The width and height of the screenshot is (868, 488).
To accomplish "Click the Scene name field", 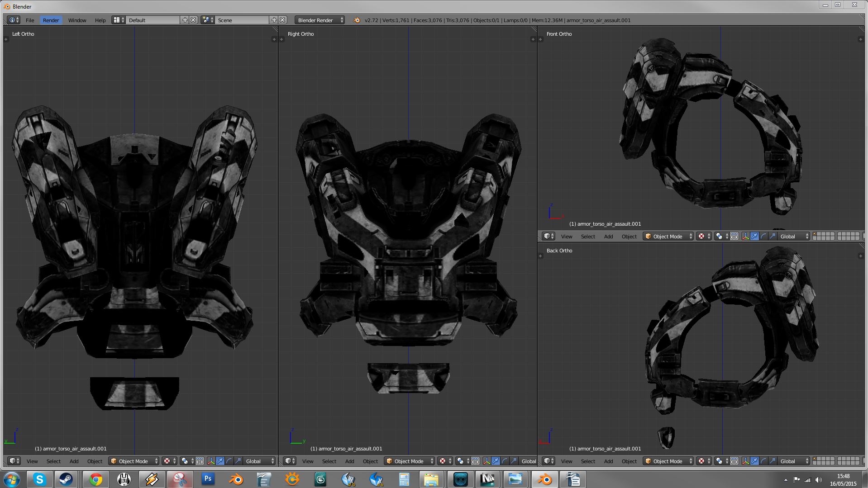I will [x=242, y=20].
